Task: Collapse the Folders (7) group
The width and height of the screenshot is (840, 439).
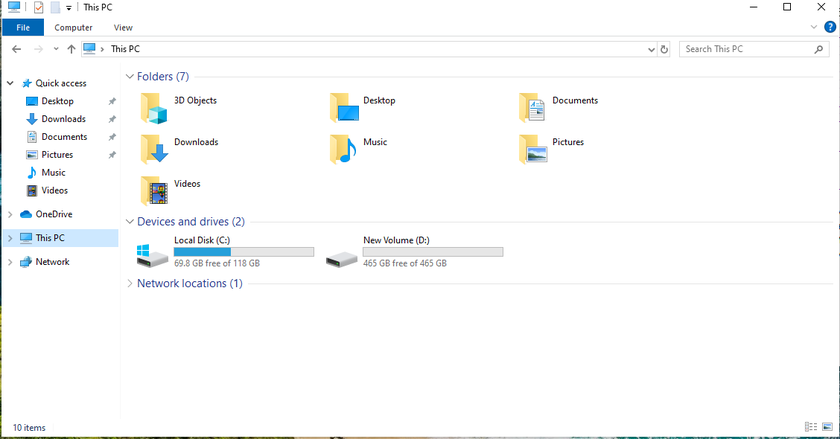Action: click(130, 77)
